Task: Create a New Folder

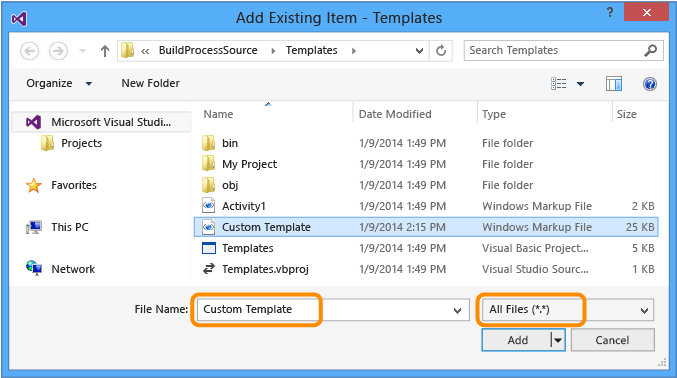Action: pyautogui.click(x=150, y=83)
